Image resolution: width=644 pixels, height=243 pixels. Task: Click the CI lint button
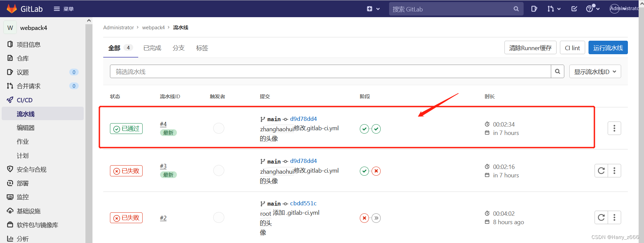572,48
